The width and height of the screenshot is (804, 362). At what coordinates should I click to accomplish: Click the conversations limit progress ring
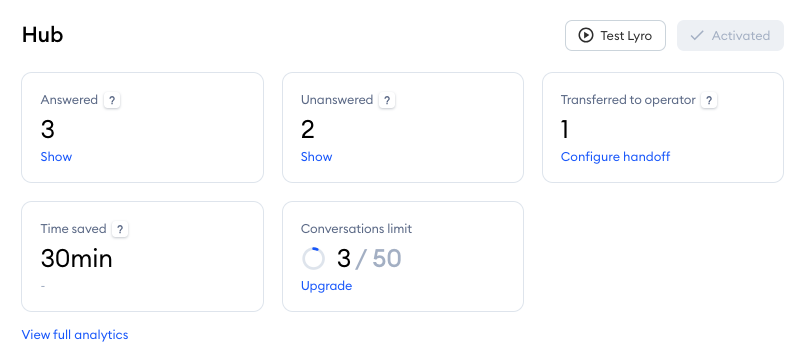(x=313, y=258)
